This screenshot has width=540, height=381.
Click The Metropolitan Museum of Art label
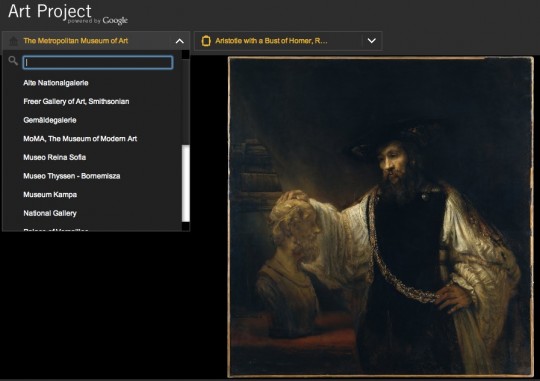coord(76,41)
